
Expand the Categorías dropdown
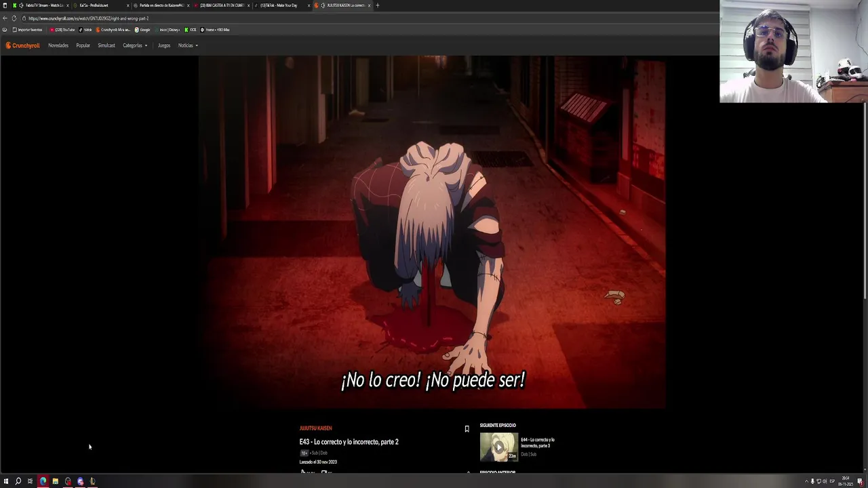click(x=135, y=45)
